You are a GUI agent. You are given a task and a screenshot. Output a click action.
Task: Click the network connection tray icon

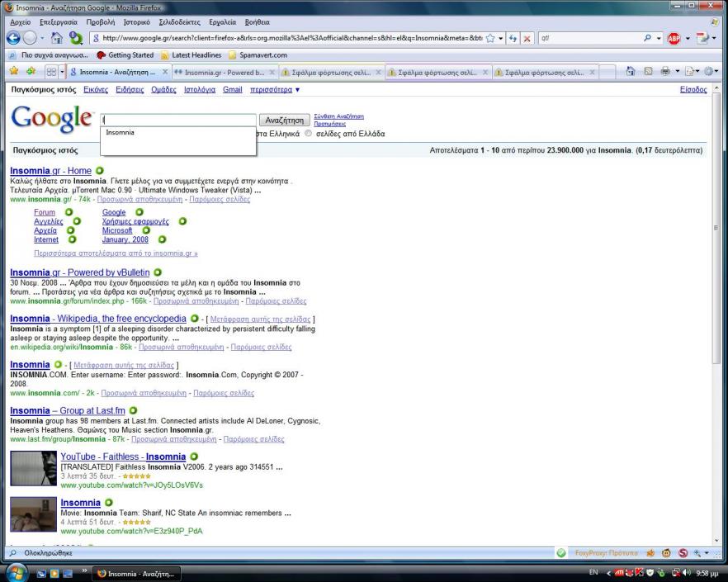point(677,573)
